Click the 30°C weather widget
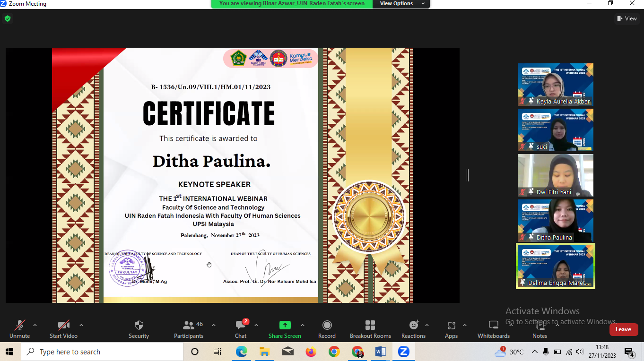 pyautogui.click(x=509, y=352)
